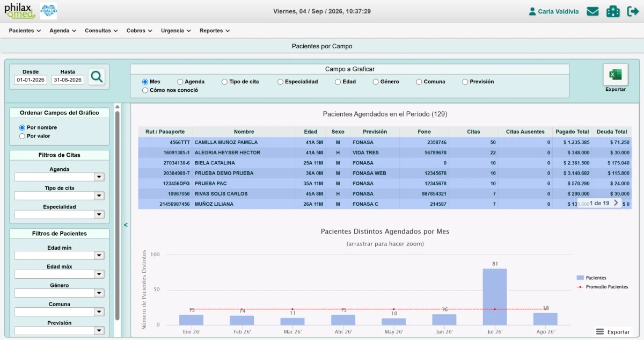The width and height of the screenshot is (644, 340).
Task: Select the Previsión radio option
Action: pyautogui.click(x=465, y=82)
